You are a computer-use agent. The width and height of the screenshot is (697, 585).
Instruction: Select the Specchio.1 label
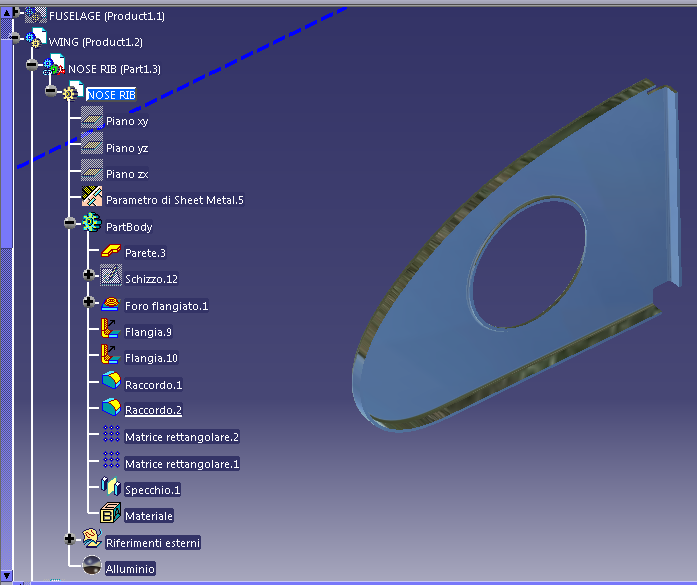coord(152,490)
